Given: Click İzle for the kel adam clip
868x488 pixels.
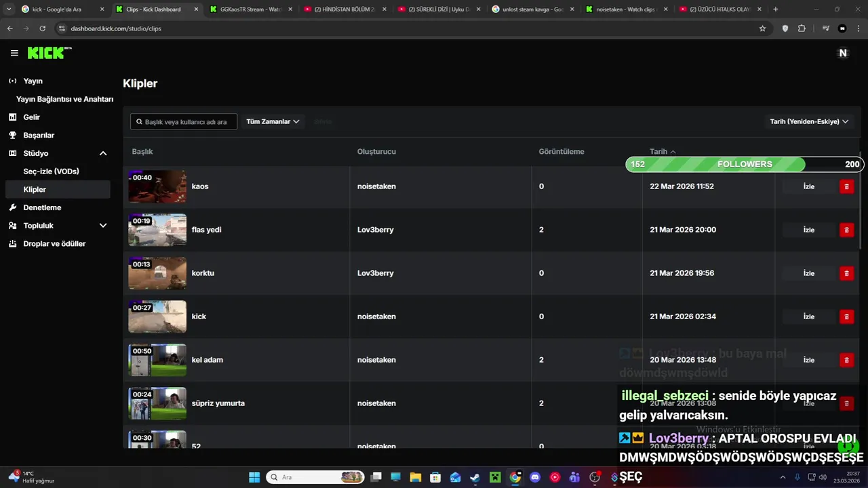Looking at the screenshot, I should point(808,360).
